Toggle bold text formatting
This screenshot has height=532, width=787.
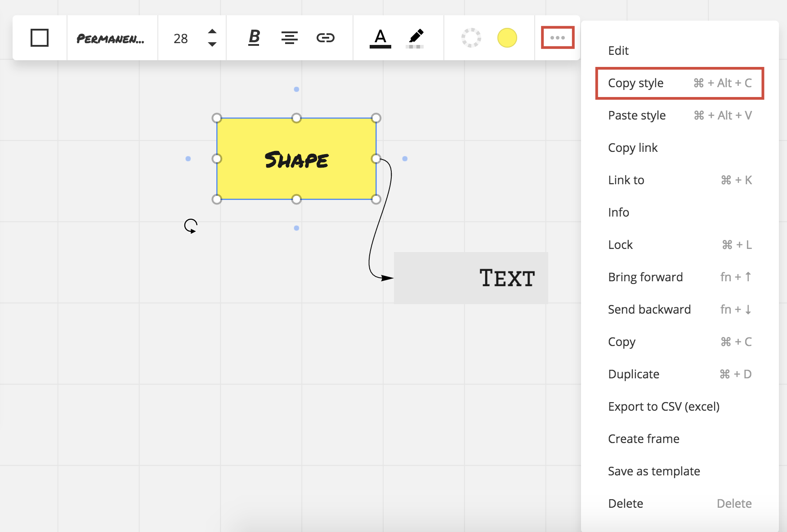[254, 38]
